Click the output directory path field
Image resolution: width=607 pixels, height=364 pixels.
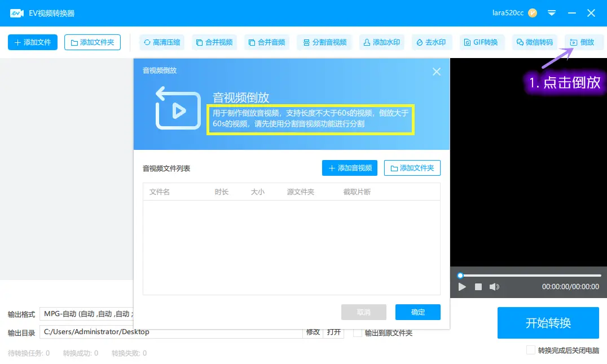[171, 332]
